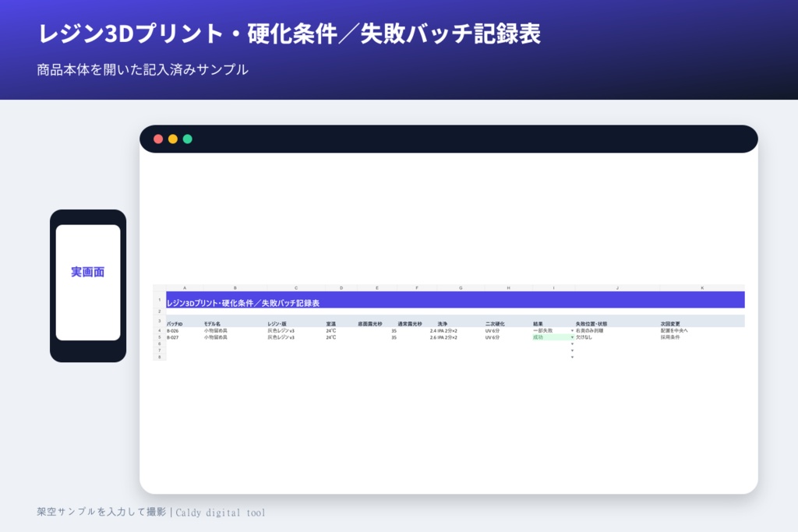Select column J header

(x=617, y=288)
